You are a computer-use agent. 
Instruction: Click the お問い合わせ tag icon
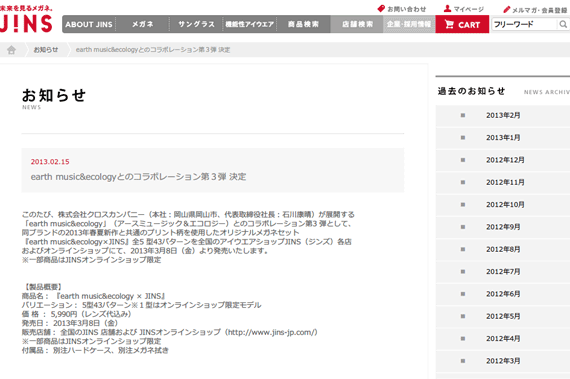click(381, 8)
